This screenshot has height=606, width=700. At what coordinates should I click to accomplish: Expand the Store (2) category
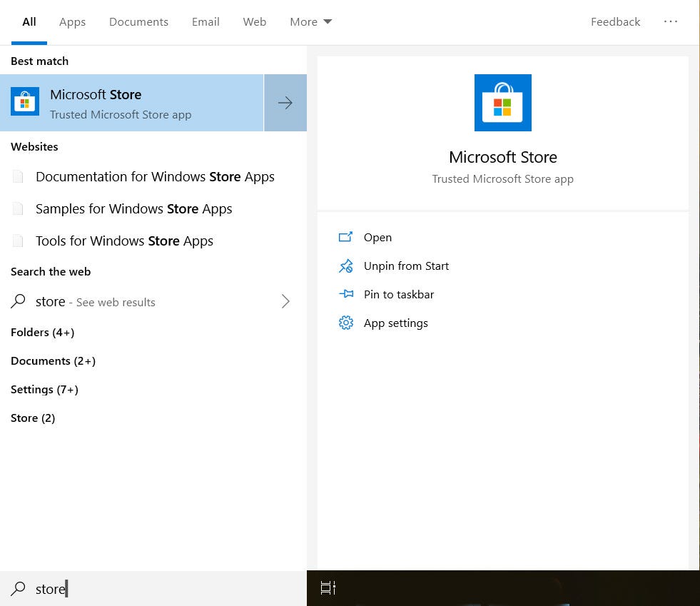(33, 418)
